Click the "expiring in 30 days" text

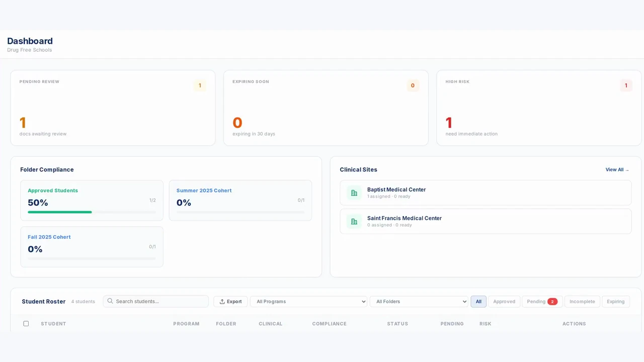[254, 134]
